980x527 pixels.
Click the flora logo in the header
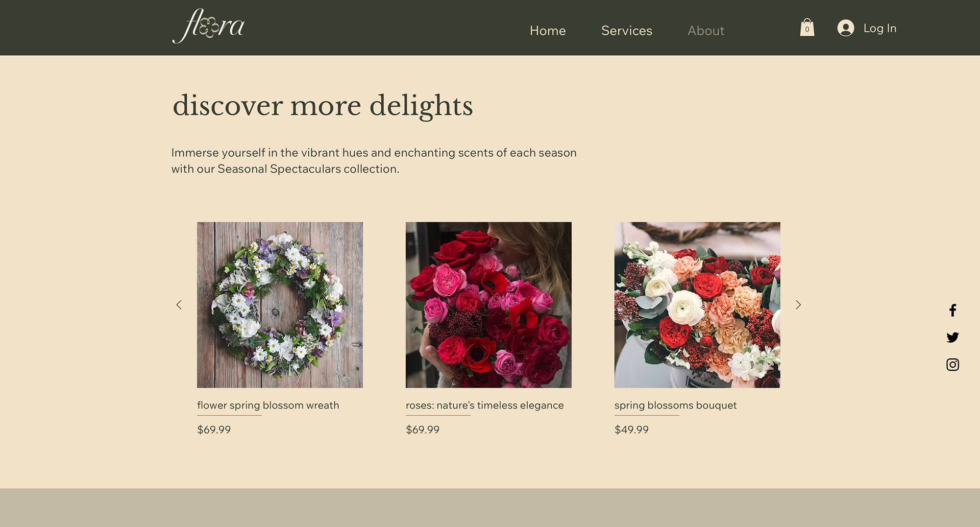(x=209, y=26)
